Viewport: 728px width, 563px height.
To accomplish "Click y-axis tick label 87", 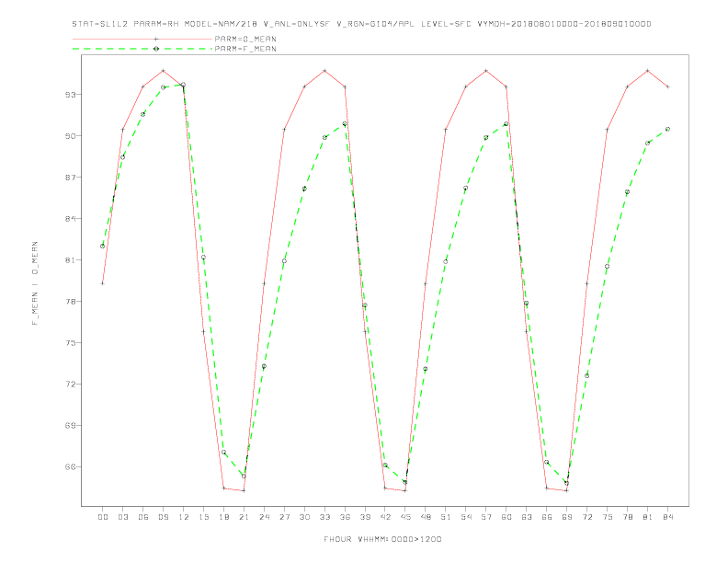I will point(71,177).
